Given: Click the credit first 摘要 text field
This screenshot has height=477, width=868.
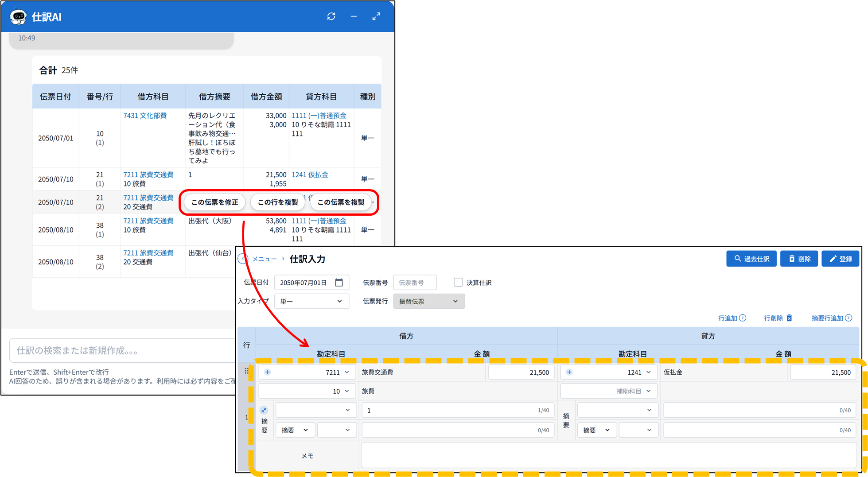Looking at the screenshot, I should [x=759, y=410].
